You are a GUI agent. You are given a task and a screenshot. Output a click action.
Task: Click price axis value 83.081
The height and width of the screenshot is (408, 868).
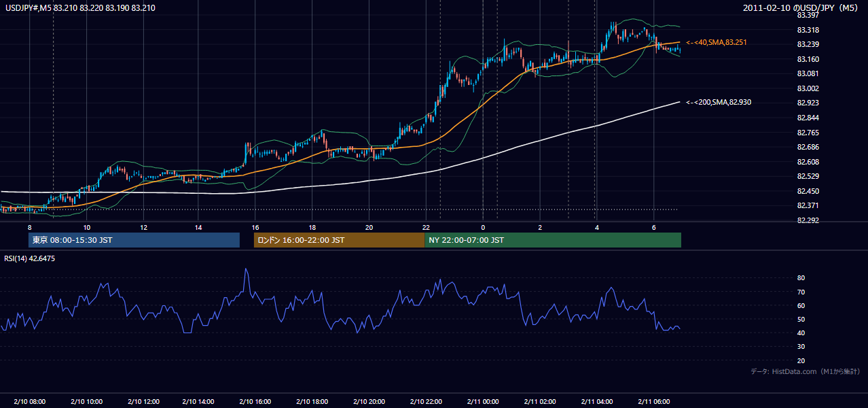pos(808,73)
